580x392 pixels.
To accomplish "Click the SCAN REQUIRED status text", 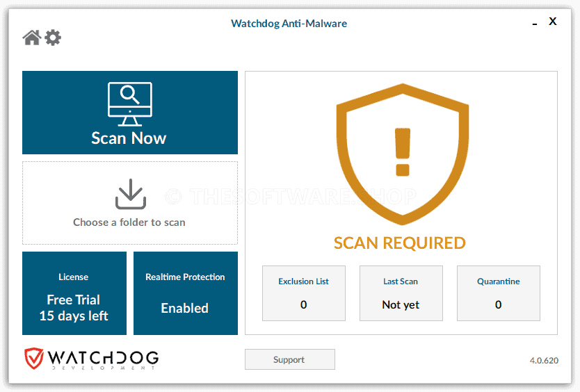I will (x=399, y=243).
